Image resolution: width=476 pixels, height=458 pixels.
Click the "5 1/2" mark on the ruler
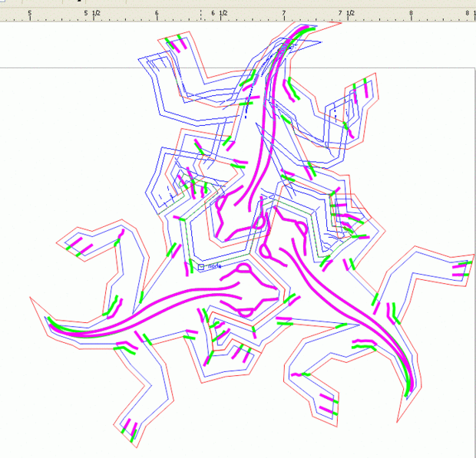92,13
